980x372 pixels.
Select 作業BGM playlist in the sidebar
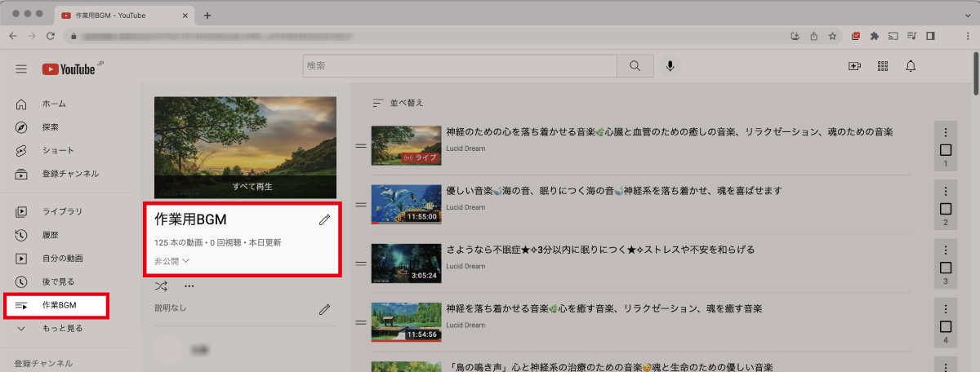56,305
